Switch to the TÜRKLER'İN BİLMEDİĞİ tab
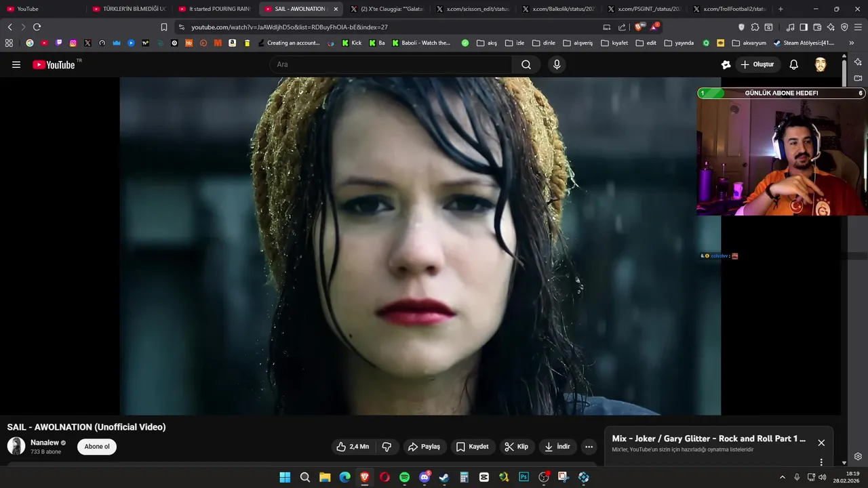 (129, 9)
